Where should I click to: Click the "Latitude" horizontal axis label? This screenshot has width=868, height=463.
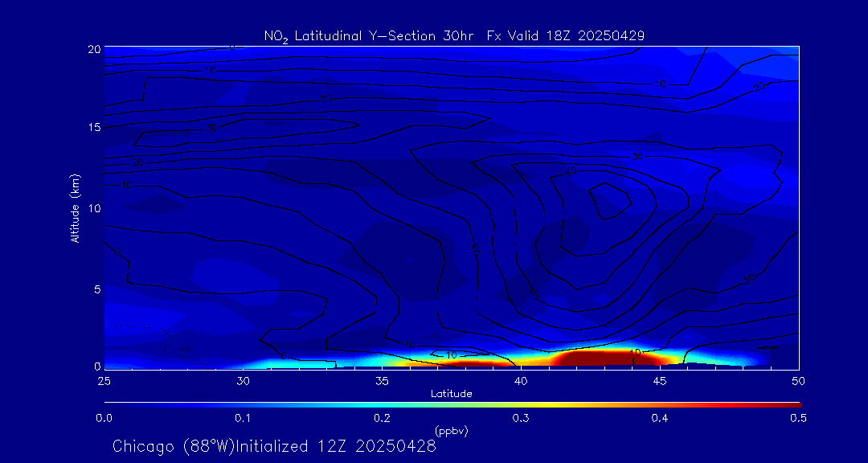(451, 394)
